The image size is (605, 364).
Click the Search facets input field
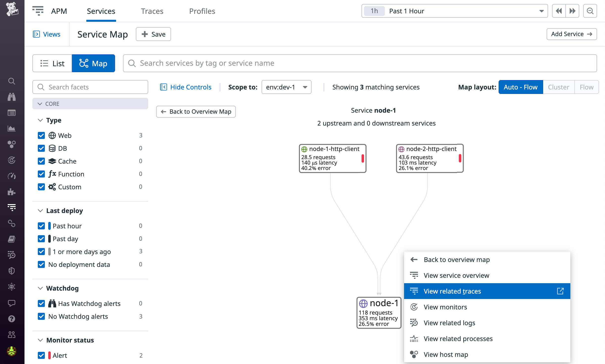90,87
